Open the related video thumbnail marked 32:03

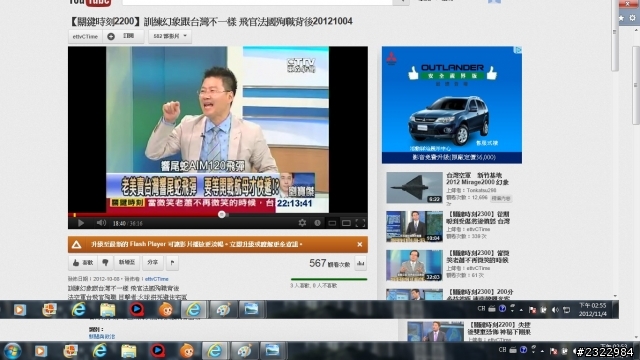(x=414, y=265)
